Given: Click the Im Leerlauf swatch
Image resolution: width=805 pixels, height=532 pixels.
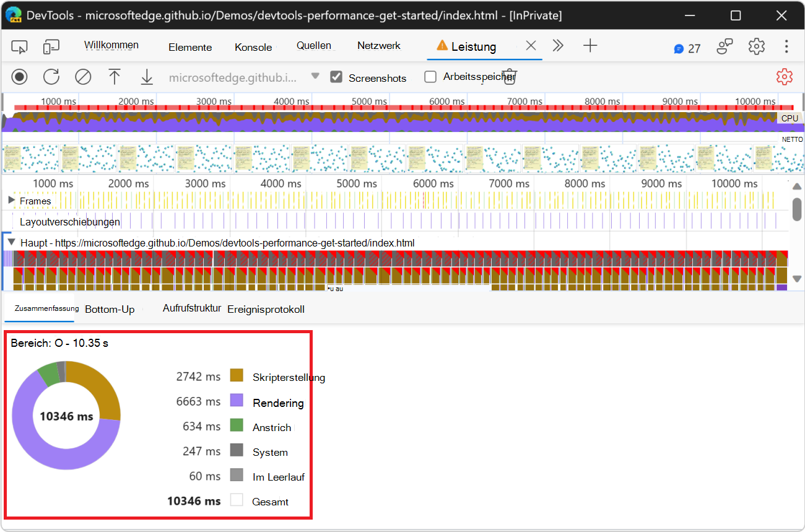Looking at the screenshot, I should click(x=237, y=475).
